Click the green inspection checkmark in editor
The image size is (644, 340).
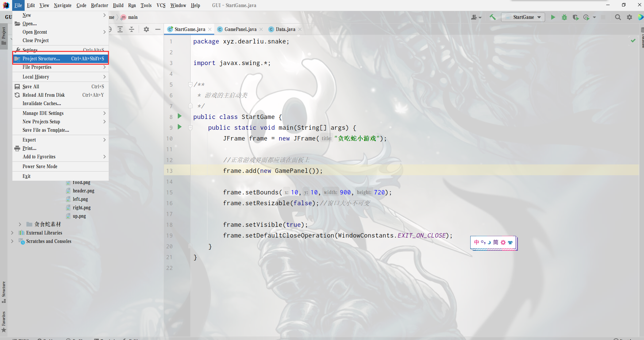[633, 40]
